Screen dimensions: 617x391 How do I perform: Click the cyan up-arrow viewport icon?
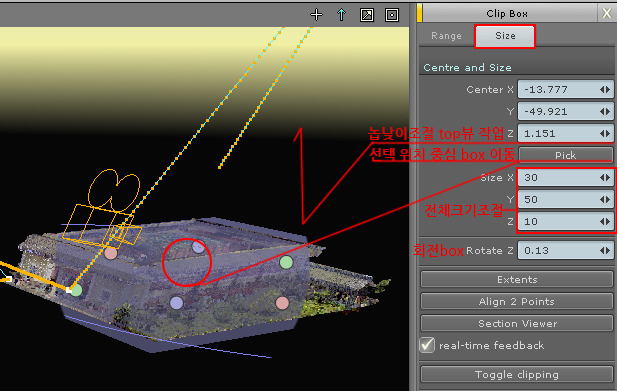(341, 15)
